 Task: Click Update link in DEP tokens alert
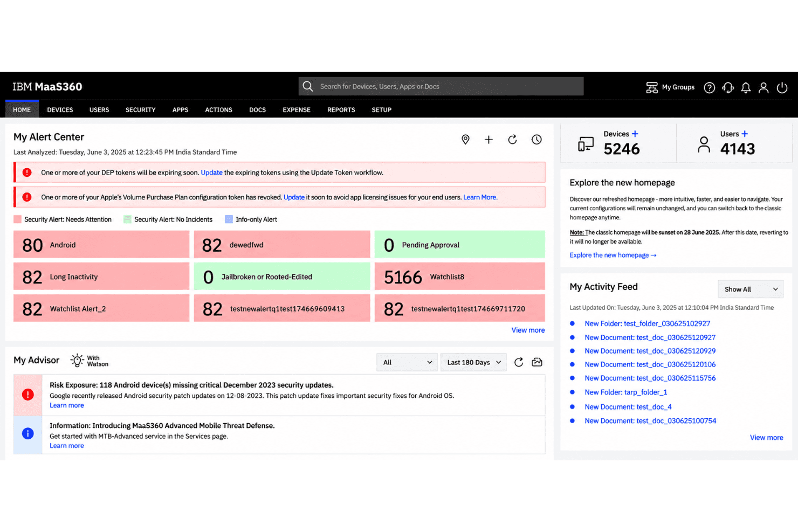(x=212, y=172)
